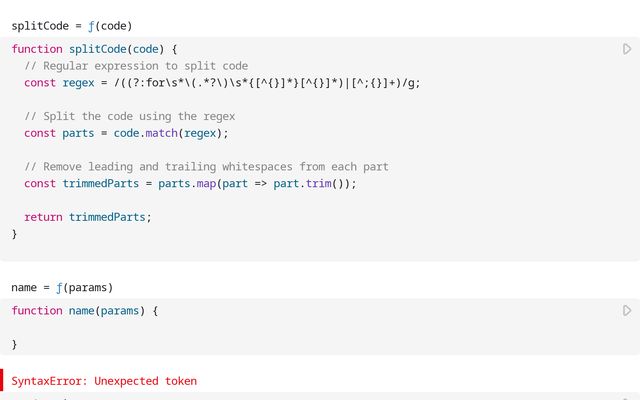Screen dimensions: 640x400
Task: Place cursor on the const regex line
Action: click(x=222, y=83)
